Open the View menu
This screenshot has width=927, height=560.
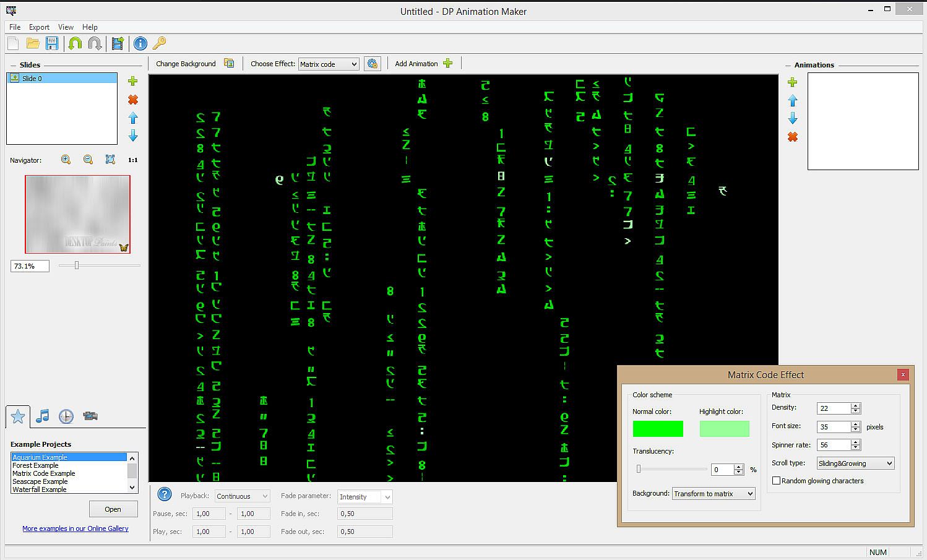tap(66, 27)
